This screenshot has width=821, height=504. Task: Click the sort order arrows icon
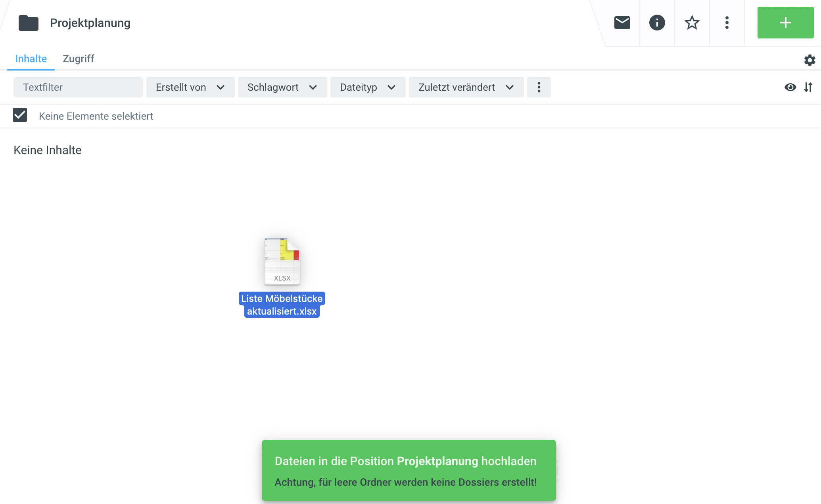coord(808,87)
